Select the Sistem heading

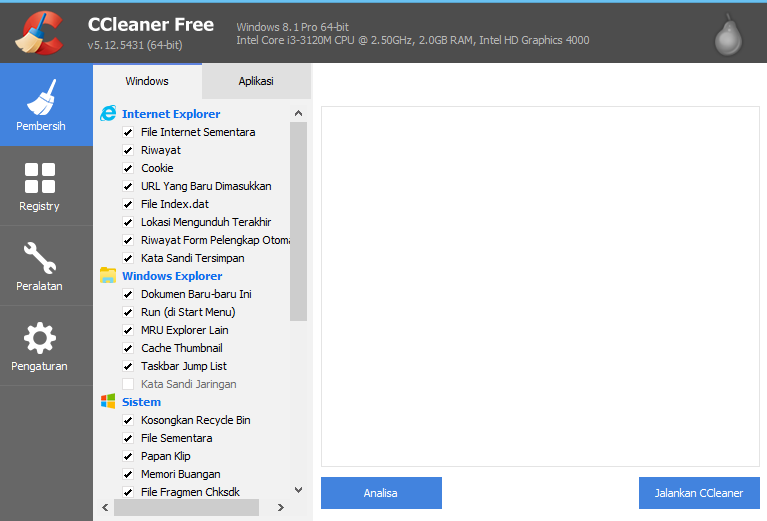141,402
